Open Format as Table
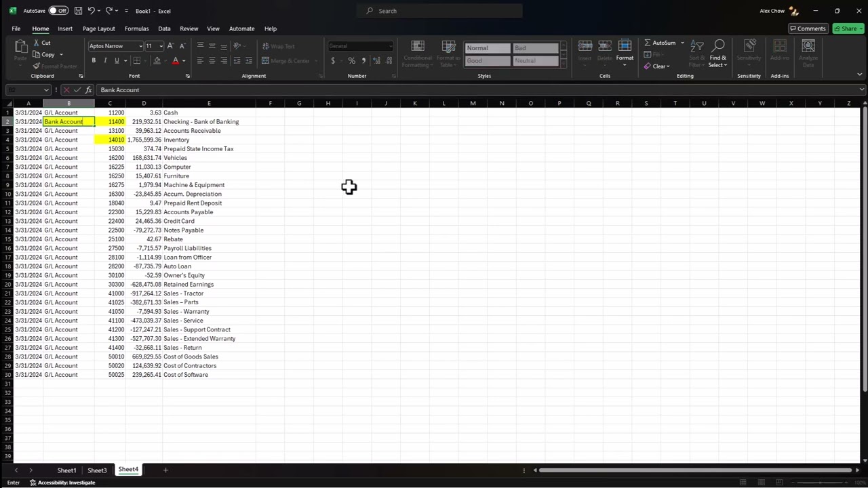Viewport: 868px width, 488px height. point(448,53)
